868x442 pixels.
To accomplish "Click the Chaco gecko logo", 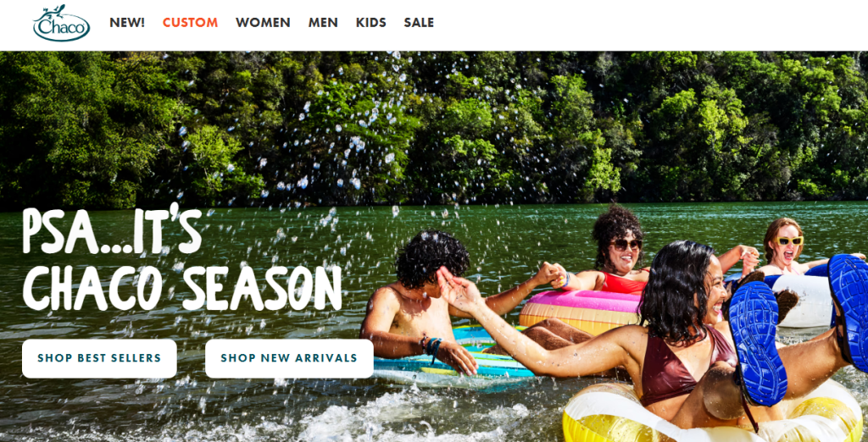I will pos(61,23).
